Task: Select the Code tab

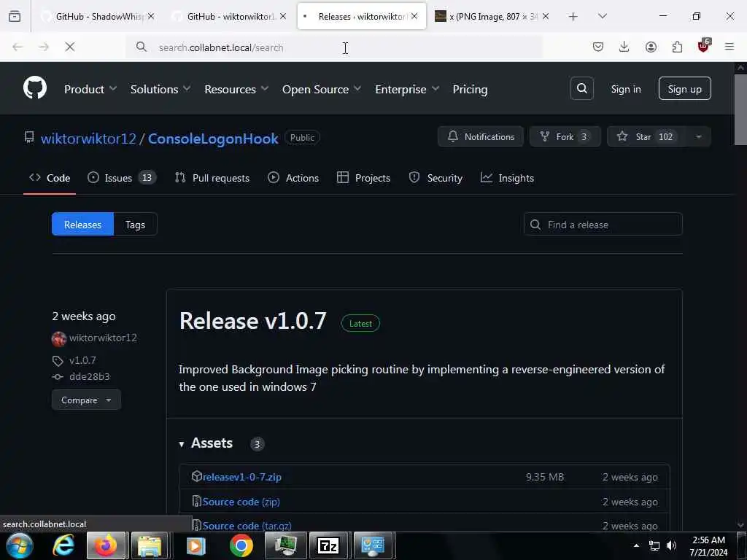Action: (x=50, y=178)
